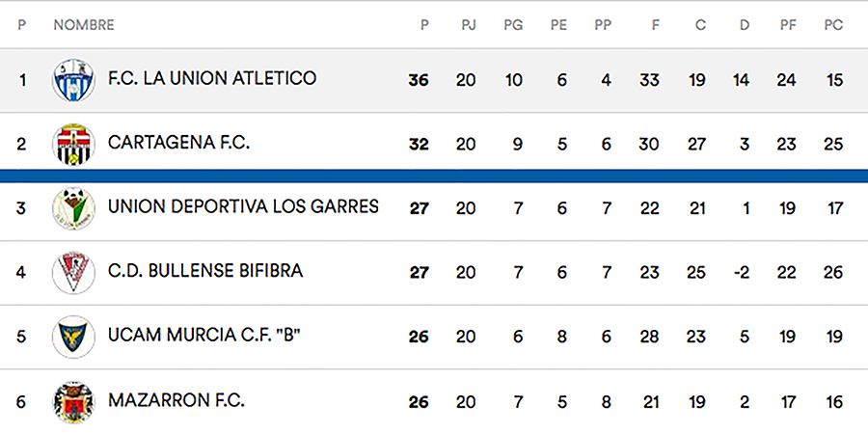The height and width of the screenshot is (434, 868).
Task: Open the CARTAGENA F.C. team link
Action: click(x=178, y=143)
